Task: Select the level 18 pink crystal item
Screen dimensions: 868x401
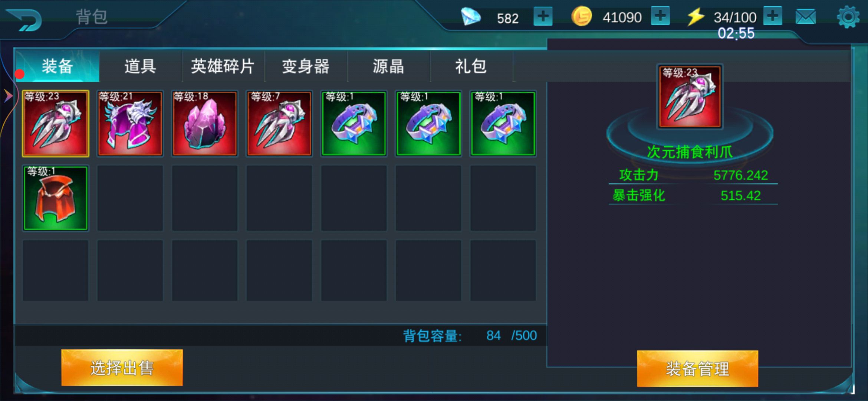Action: (205, 123)
